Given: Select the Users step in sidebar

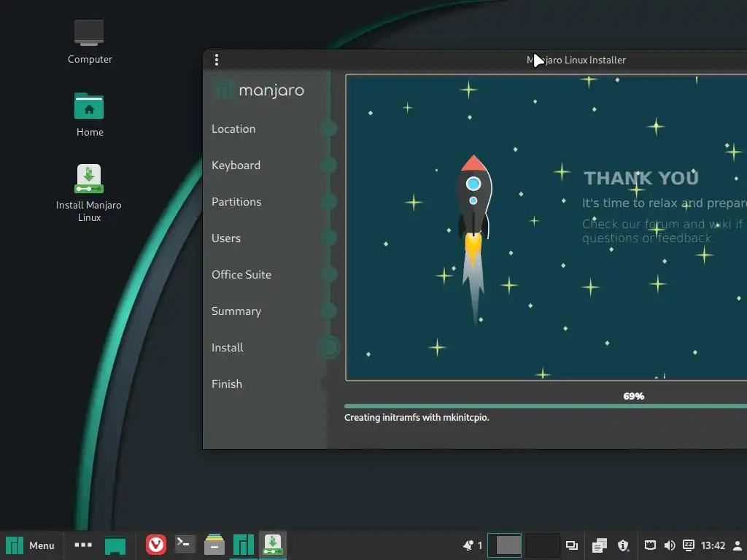Looking at the screenshot, I should coord(226,238).
